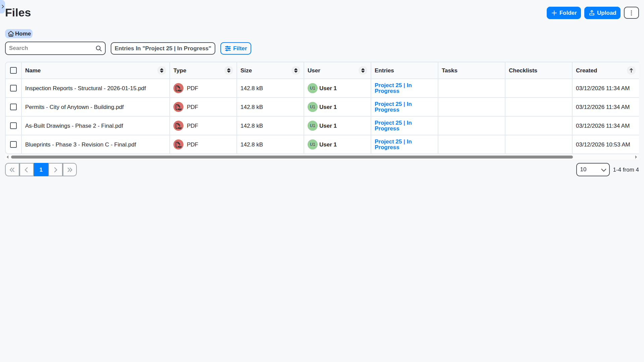This screenshot has width=644, height=362.
Task: Sort by Name column arrows
Action: click(x=162, y=71)
